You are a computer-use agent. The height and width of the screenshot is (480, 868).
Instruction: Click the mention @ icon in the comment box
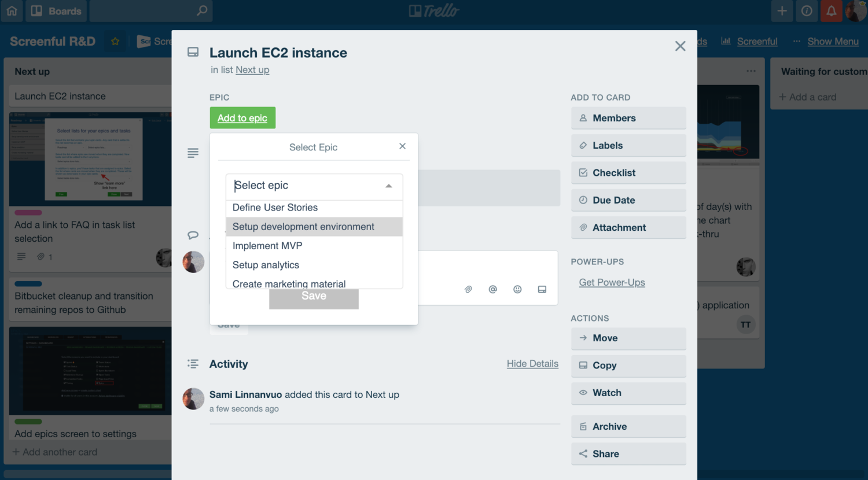pyautogui.click(x=492, y=289)
